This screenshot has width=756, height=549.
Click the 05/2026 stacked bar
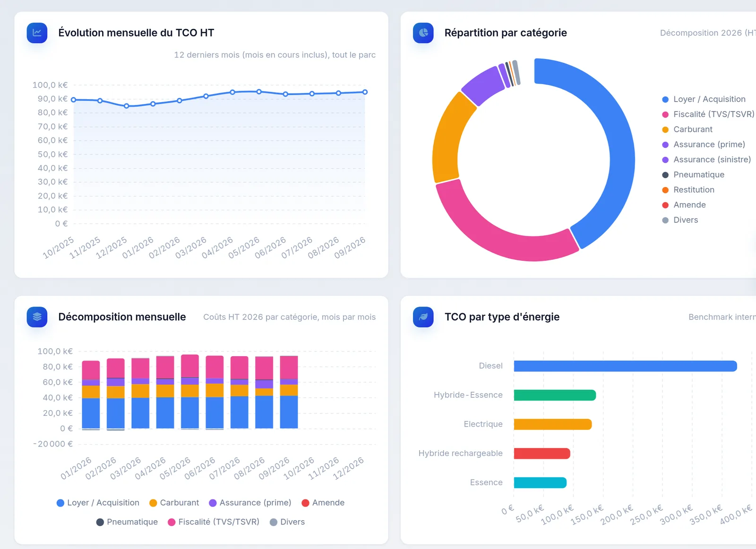(x=190, y=392)
